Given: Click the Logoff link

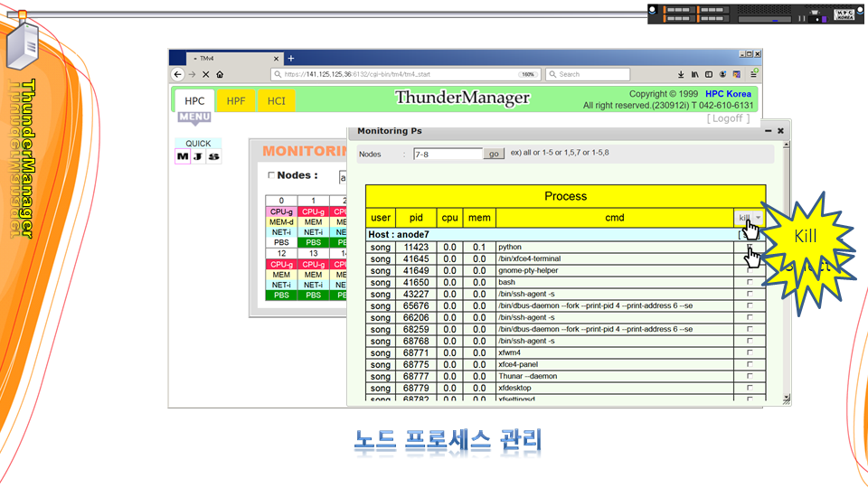Looking at the screenshot, I should point(728,118).
